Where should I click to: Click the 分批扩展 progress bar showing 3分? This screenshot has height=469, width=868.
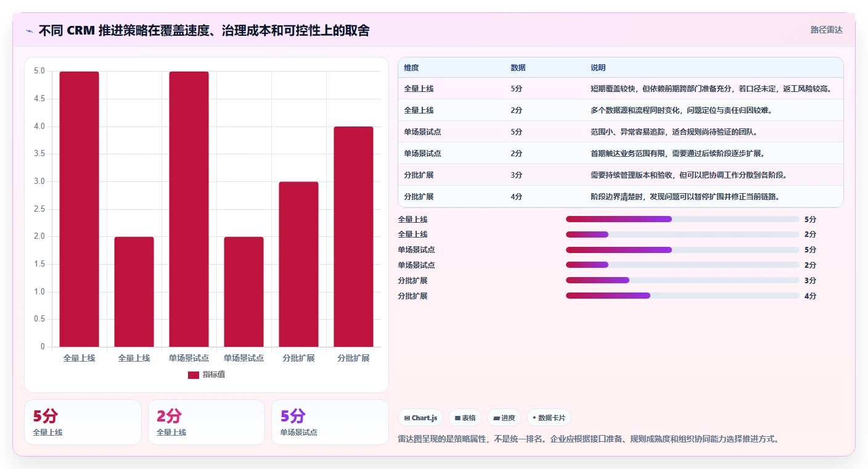point(682,280)
